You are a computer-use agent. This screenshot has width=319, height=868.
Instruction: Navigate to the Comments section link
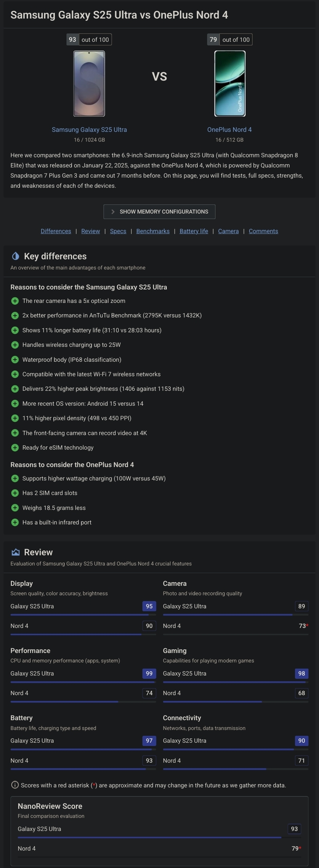coord(263,231)
